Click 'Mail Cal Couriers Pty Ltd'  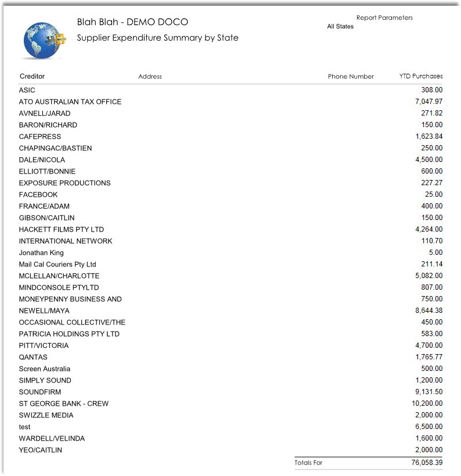click(x=57, y=264)
